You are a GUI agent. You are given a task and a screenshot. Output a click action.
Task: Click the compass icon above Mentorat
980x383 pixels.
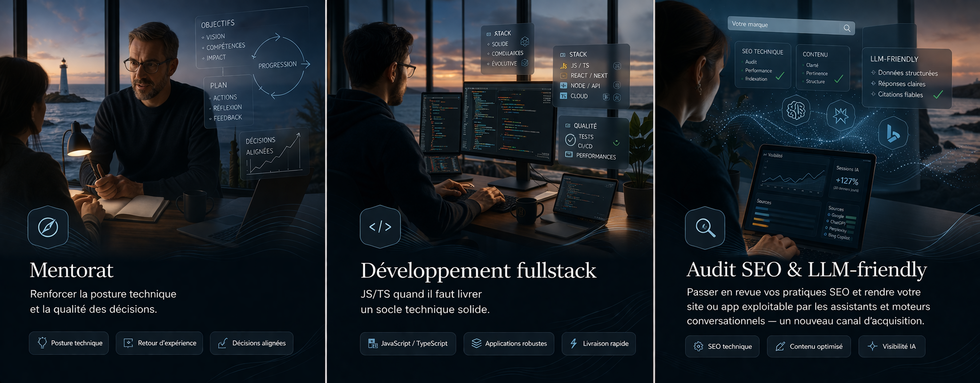click(x=48, y=227)
